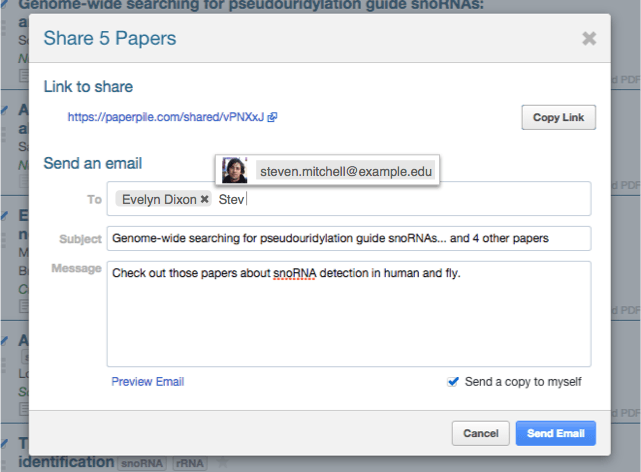Click into the Message text area
This screenshot has height=472, width=641.
(x=349, y=314)
